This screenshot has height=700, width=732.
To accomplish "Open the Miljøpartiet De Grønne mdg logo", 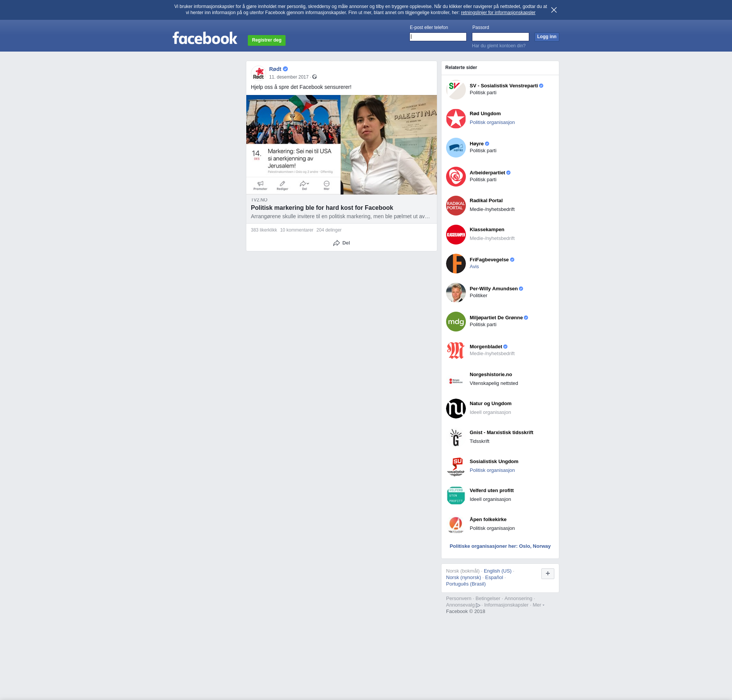I will tap(456, 322).
